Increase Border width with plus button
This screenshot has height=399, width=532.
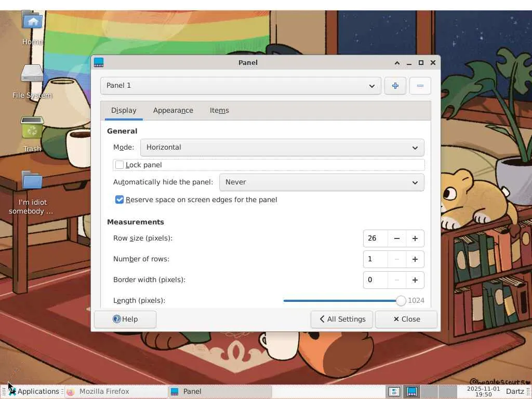pos(415,280)
